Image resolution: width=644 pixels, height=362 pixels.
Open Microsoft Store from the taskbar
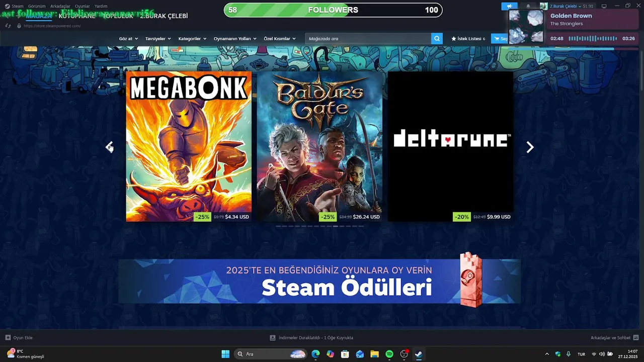click(x=345, y=354)
